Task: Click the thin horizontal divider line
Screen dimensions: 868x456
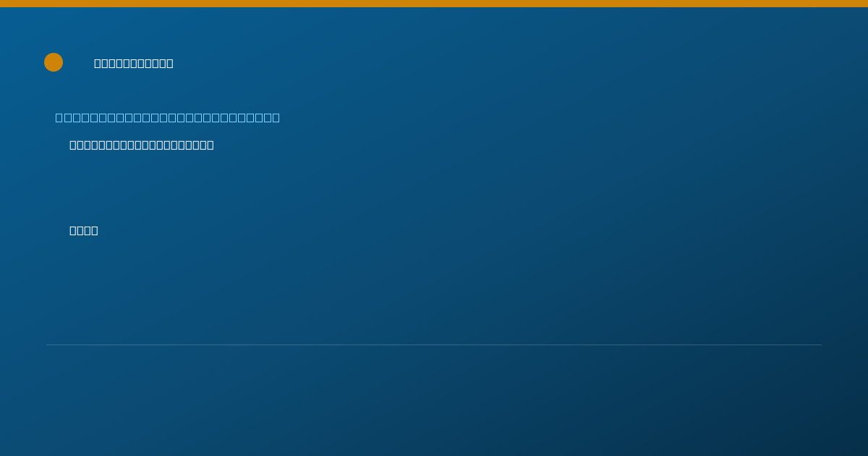Action: tap(434, 345)
